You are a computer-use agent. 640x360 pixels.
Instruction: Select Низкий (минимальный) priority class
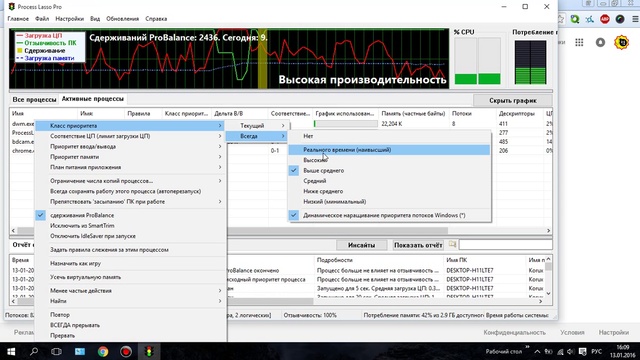click(389, 202)
